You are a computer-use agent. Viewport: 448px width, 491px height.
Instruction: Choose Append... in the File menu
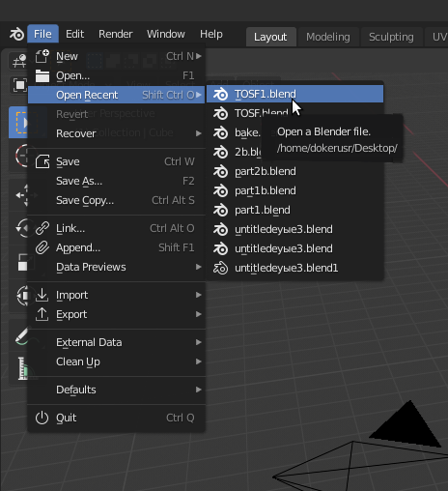click(117, 247)
